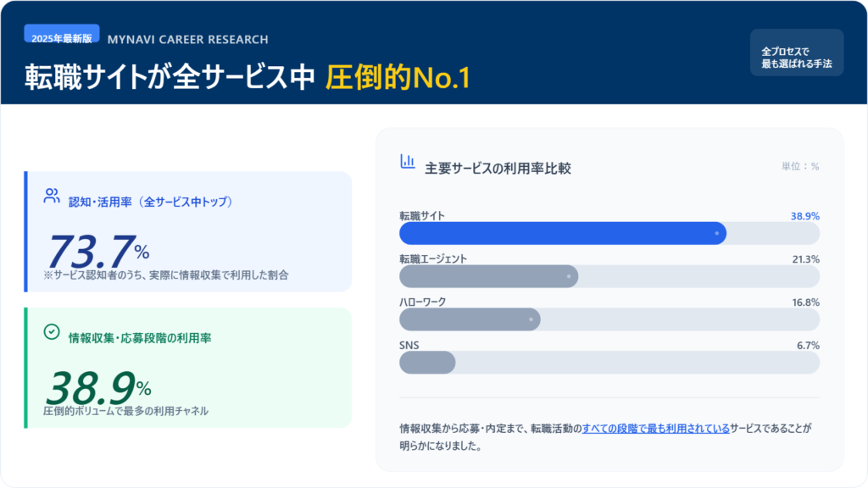Click the gray 転職エージェント bar
The width and height of the screenshot is (868, 488).
[488, 276]
